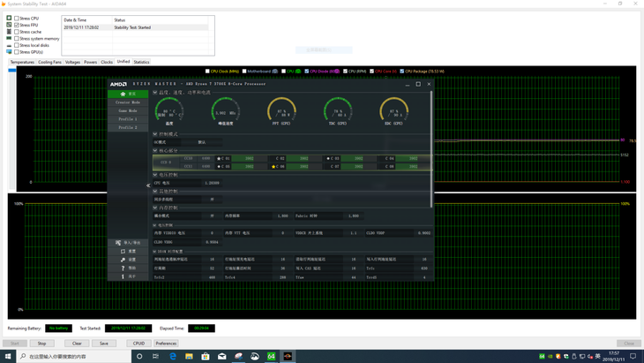Switch to AIDA64 taskbar icon
The width and height of the screenshot is (644, 363).
271,356
